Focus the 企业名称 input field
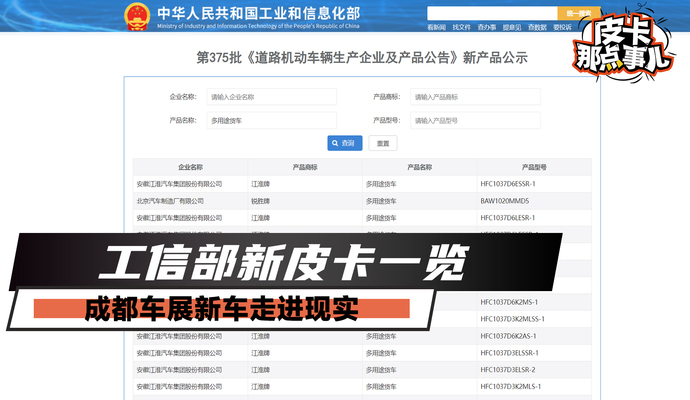The width and height of the screenshot is (690, 400). pos(272,97)
